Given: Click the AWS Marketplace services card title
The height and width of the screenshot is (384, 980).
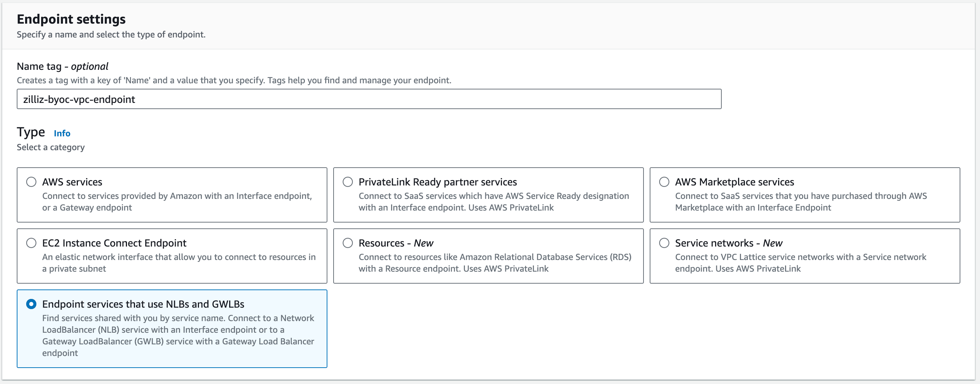Looking at the screenshot, I should click(734, 182).
